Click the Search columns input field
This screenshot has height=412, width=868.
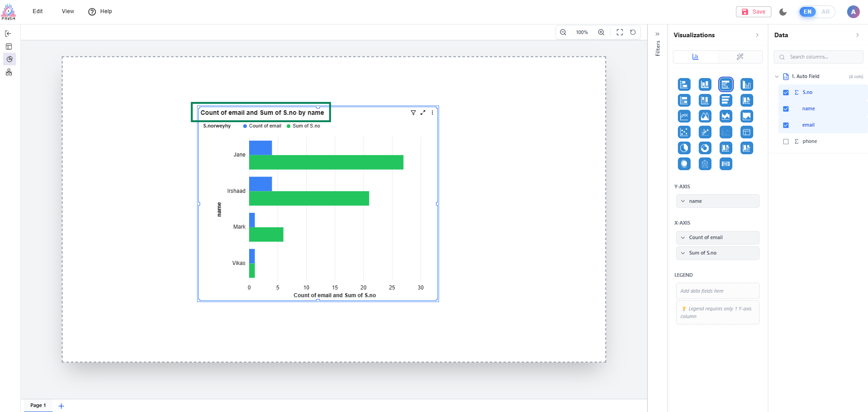pyautogui.click(x=821, y=57)
